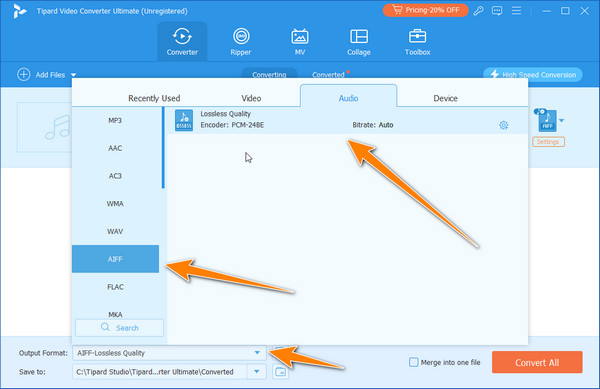Open the Save to folder icon

pyautogui.click(x=280, y=371)
